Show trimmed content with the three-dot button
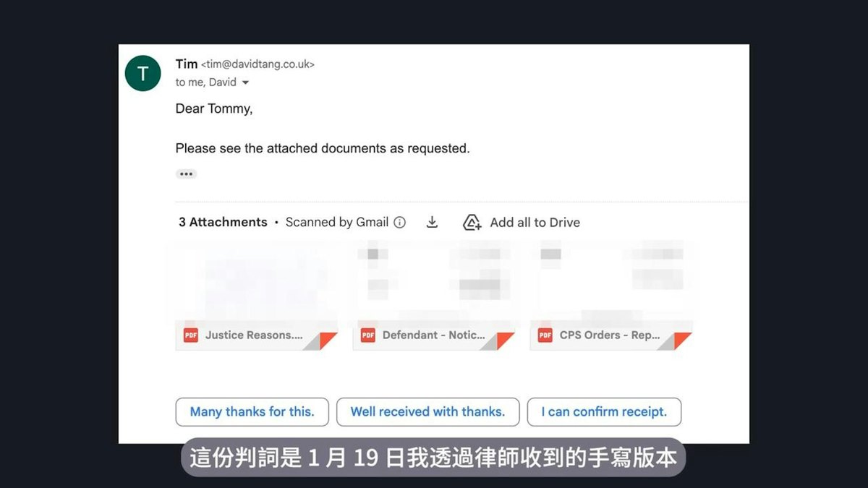The width and height of the screenshot is (868, 488). pos(186,174)
